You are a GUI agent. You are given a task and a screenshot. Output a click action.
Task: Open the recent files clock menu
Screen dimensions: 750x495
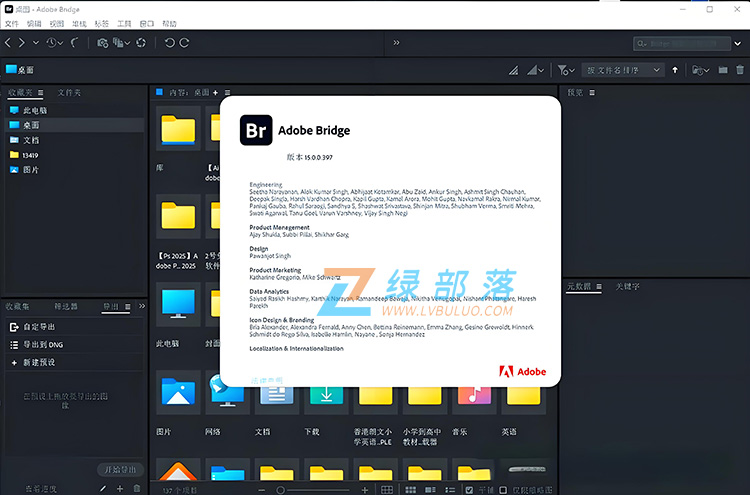(x=55, y=43)
